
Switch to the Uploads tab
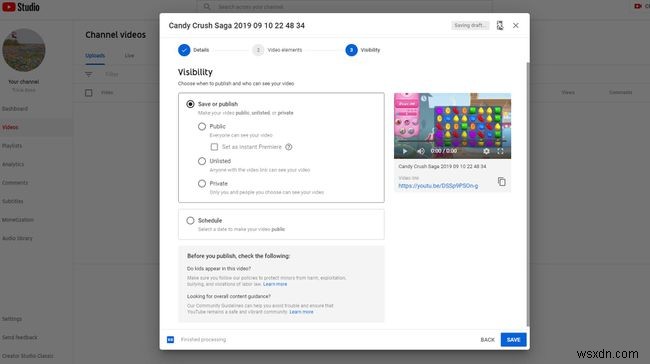pos(95,56)
